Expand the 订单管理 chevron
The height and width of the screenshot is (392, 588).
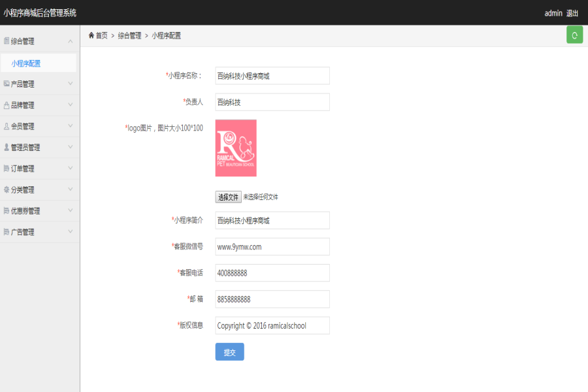click(x=71, y=168)
